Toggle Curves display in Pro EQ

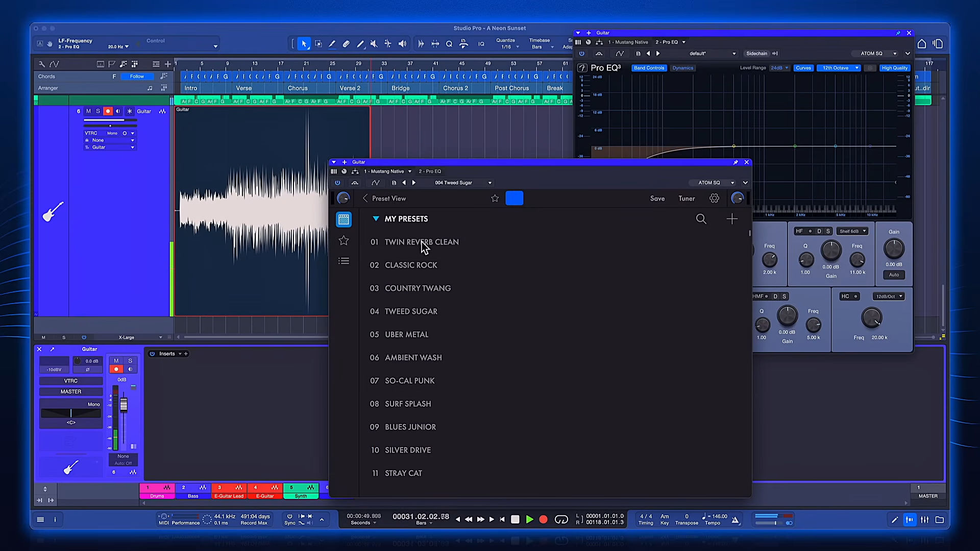coord(803,68)
